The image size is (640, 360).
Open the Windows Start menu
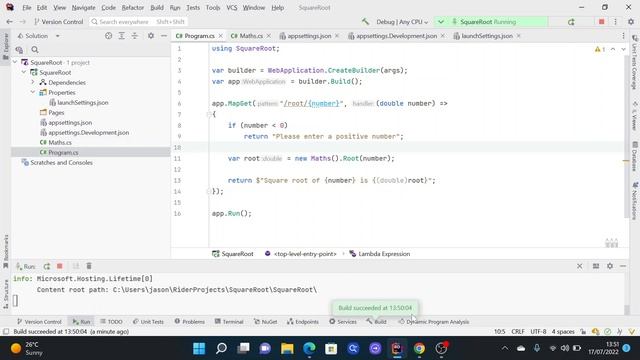click(199, 349)
